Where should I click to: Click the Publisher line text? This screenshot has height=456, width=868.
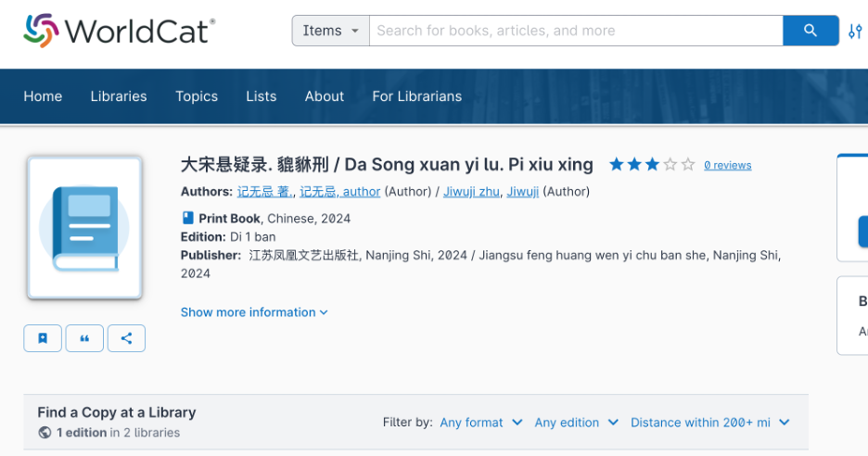click(480, 264)
